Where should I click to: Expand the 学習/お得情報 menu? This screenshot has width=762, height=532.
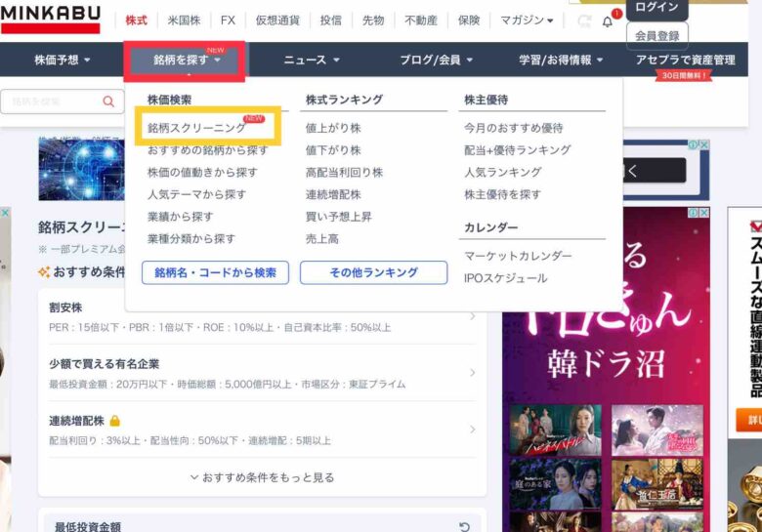coord(561,60)
